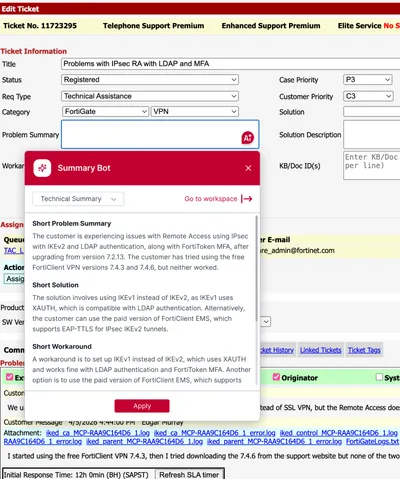This screenshot has width=400, height=479.
Task: Click the Short Workaround heading
Action: 62,347
